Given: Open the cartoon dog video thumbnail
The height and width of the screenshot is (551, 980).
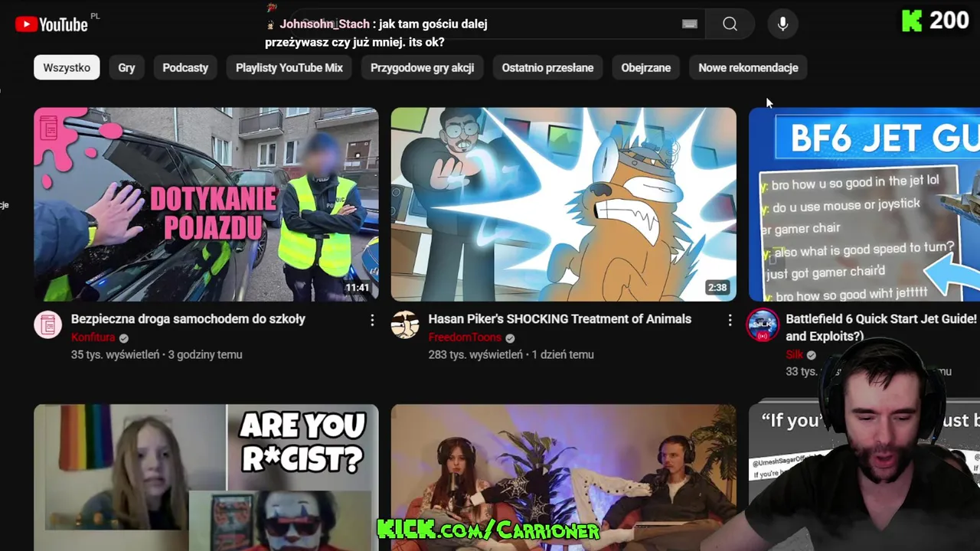Looking at the screenshot, I should click(x=563, y=204).
